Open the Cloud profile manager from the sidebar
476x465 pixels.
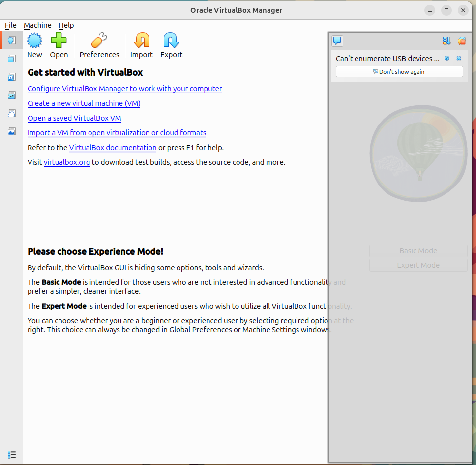pos(11,113)
